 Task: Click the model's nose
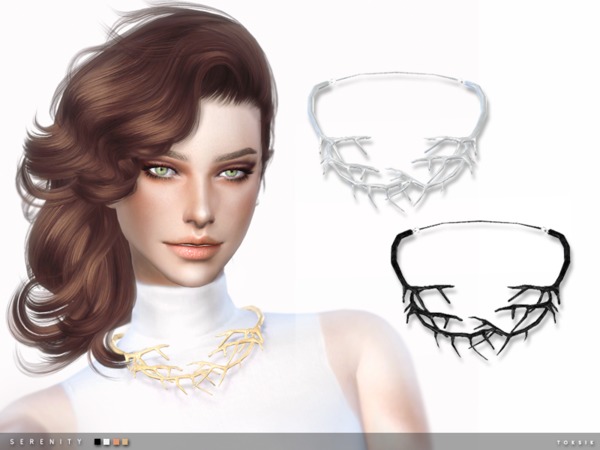click(203, 210)
